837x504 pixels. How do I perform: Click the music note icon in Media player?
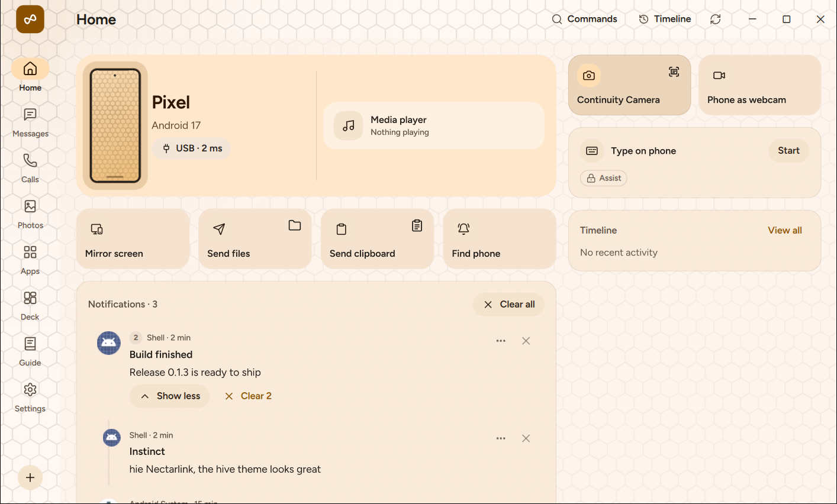click(x=349, y=125)
